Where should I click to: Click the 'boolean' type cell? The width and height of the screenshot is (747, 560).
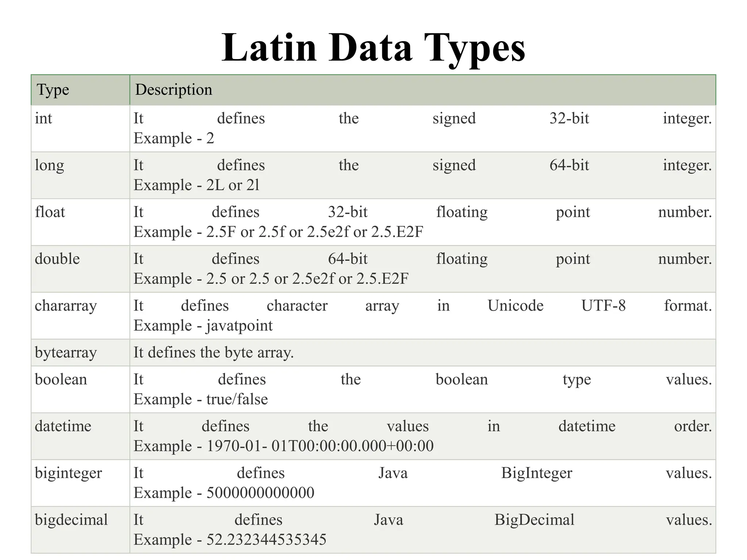pyautogui.click(x=80, y=389)
